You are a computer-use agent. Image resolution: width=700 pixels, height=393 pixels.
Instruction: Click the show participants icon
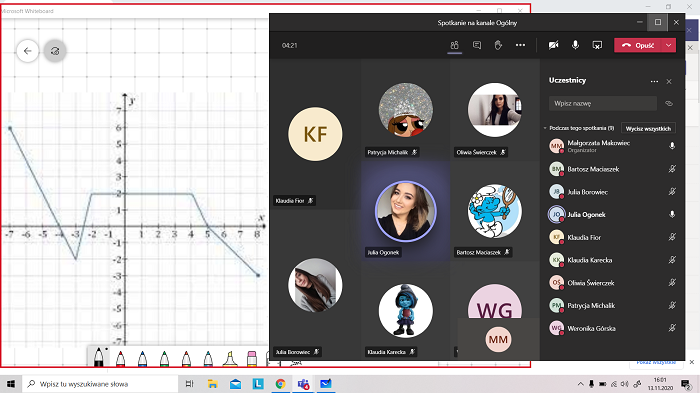click(x=454, y=45)
